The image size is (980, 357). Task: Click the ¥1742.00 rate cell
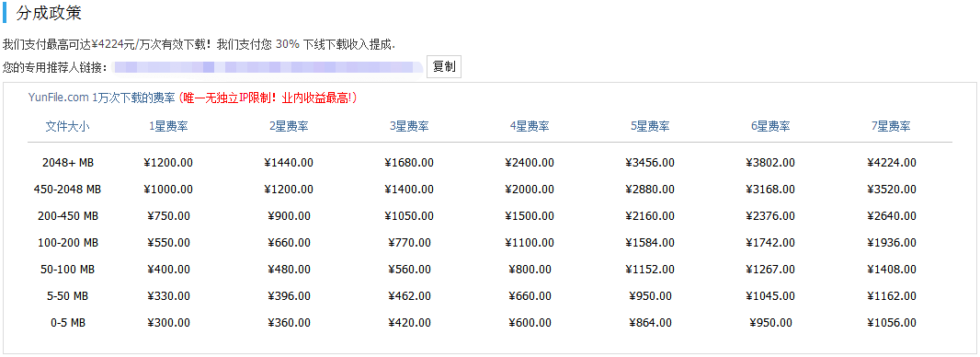(x=770, y=243)
